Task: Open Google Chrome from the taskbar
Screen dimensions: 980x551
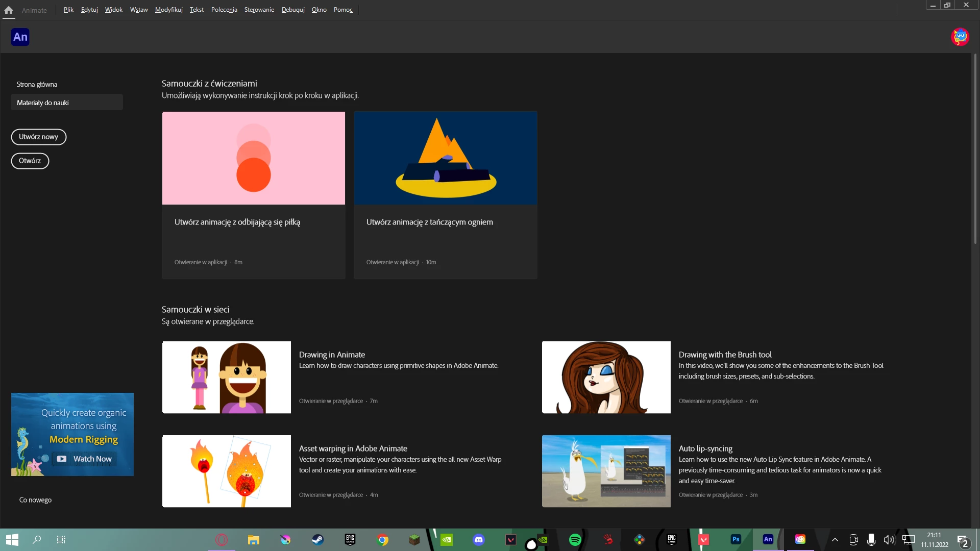Action: [382, 539]
